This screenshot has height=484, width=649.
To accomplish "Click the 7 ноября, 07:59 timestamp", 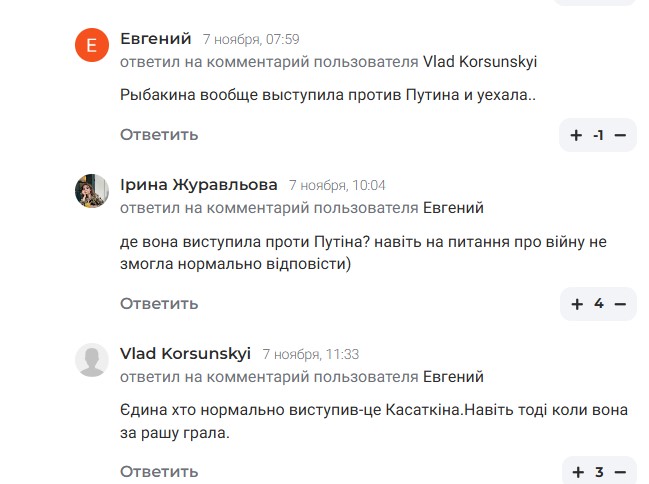I will pyautogui.click(x=251, y=40).
